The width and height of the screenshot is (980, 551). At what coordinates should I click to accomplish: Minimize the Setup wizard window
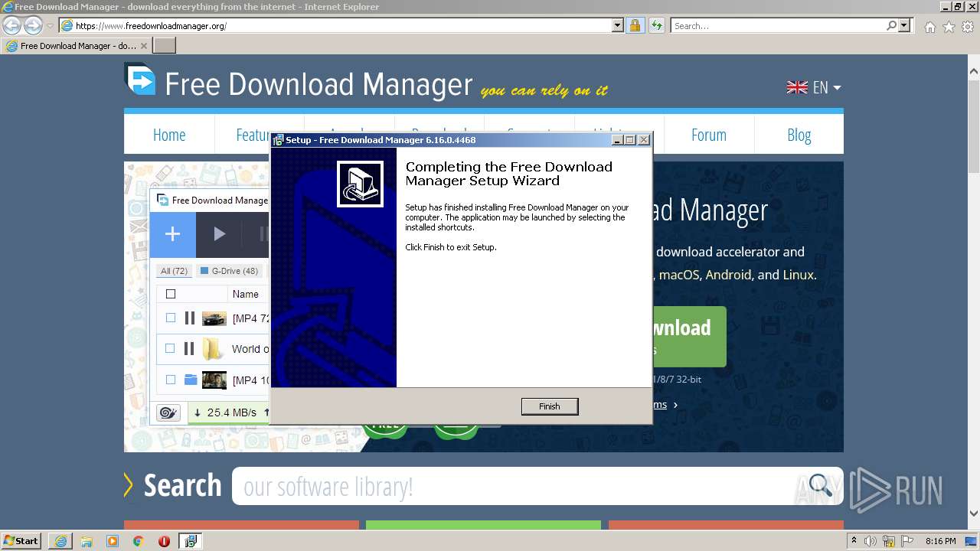click(617, 140)
